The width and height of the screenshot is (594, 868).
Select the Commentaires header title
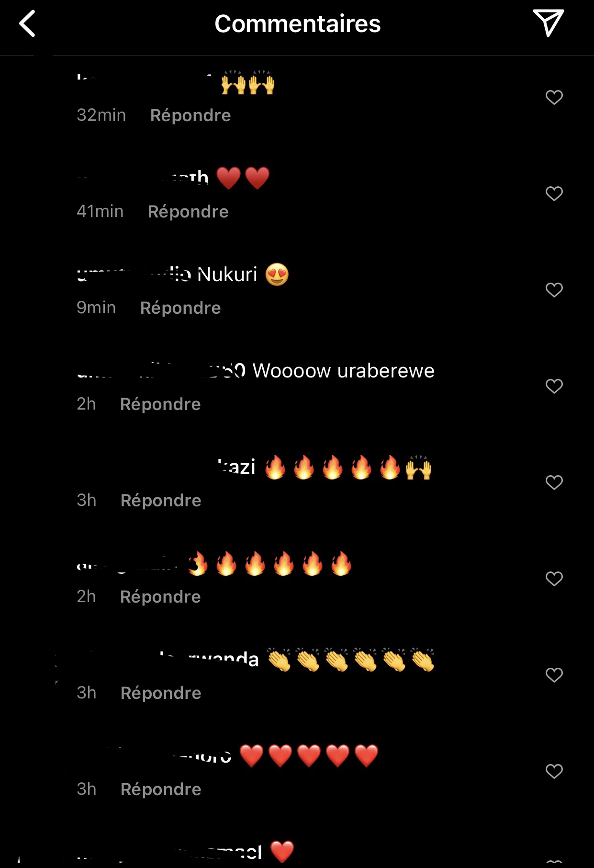coord(297,23)
